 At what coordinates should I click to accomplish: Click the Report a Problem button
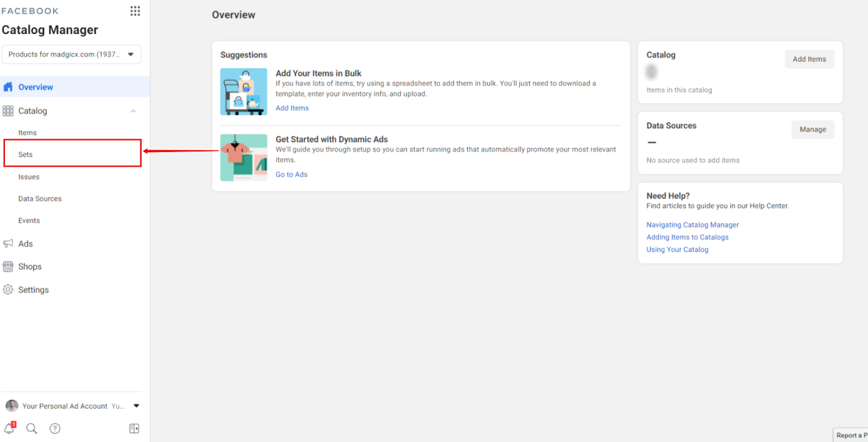pos(851,435)
